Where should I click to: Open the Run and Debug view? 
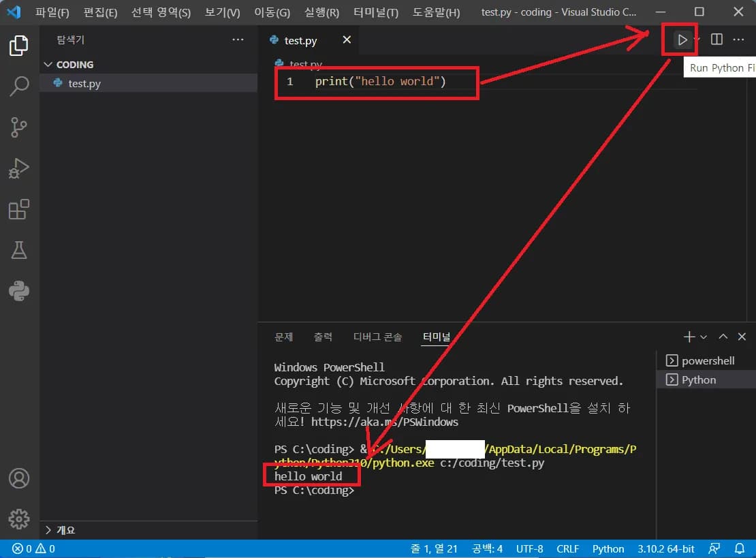[x=18, y=168]
